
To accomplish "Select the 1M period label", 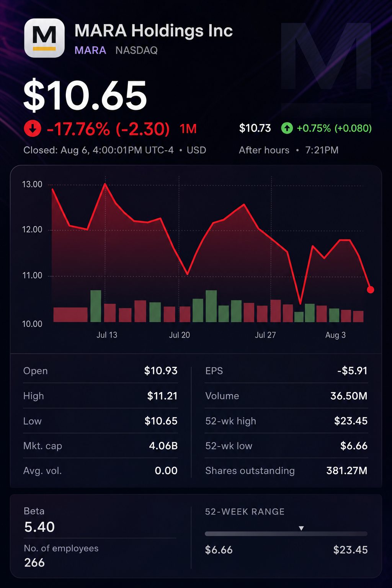I will click(188, 129).
